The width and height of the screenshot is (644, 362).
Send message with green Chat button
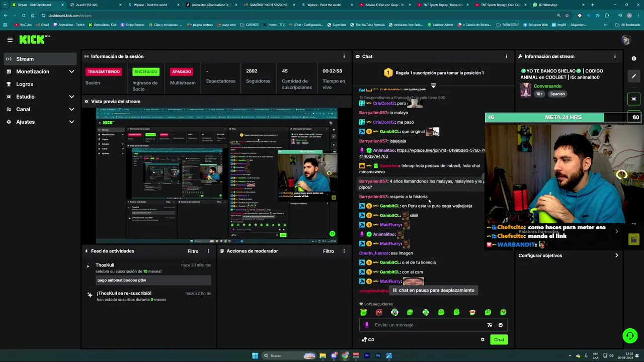click(499, 339)
